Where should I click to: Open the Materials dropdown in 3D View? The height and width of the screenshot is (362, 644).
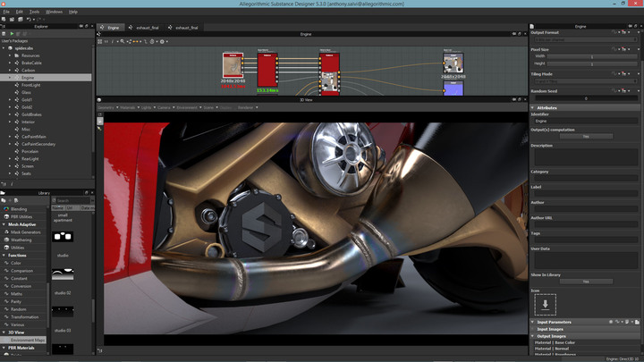[x=130, y=107]
